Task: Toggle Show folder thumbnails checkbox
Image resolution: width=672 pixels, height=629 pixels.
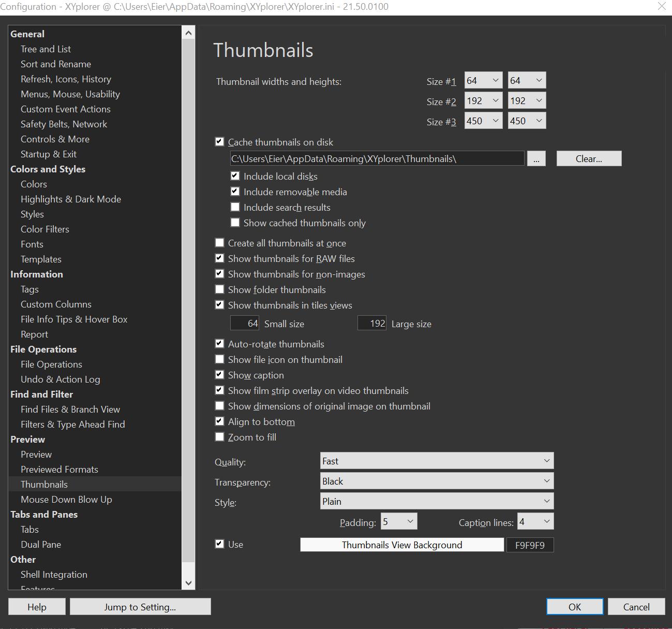Action: pos(220,289)
